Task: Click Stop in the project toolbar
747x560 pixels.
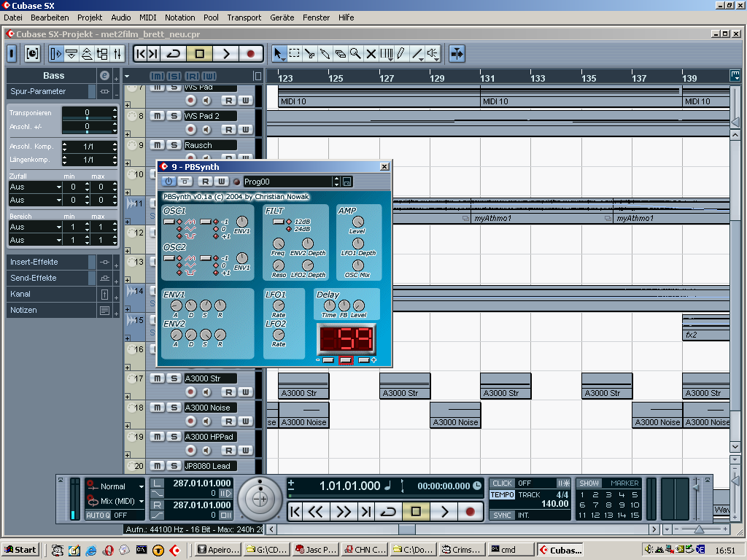Action: click(200, 53)
